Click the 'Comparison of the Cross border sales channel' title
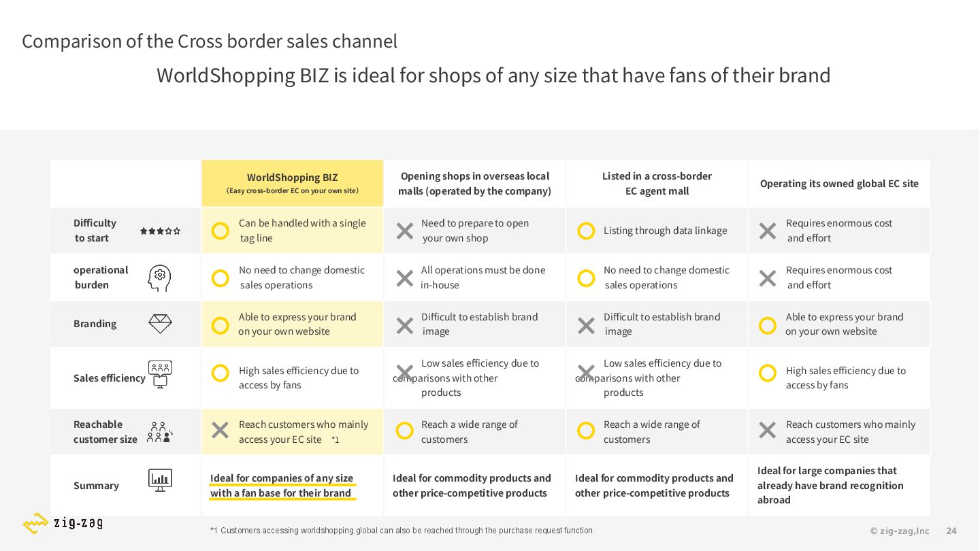980x551 pixels. tap(210, 41)
